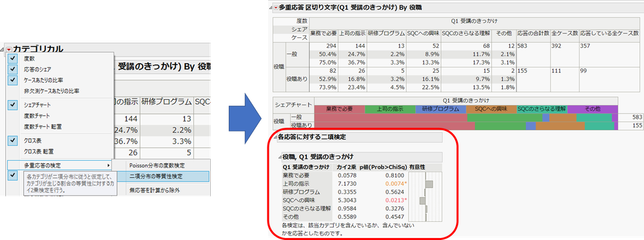Open the red triangle menu beside カテゴリカル
This screenshot has width=644, height=240.
pos(9,50)
